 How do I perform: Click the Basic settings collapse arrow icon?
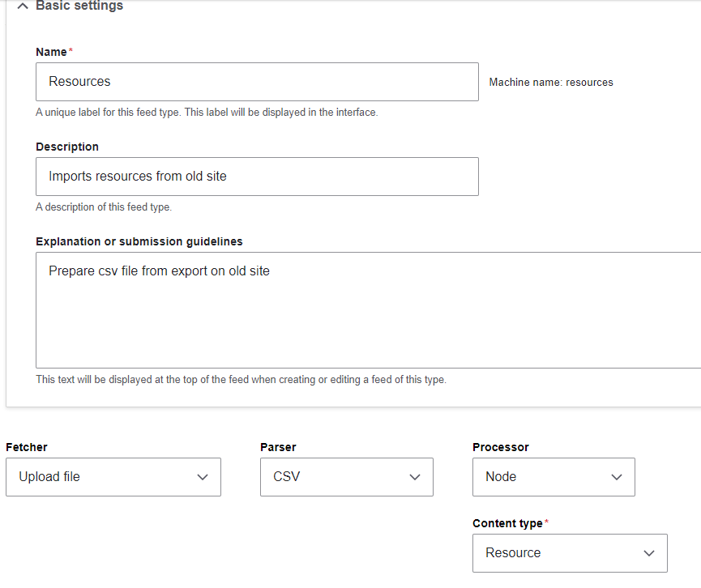(22, 6)
